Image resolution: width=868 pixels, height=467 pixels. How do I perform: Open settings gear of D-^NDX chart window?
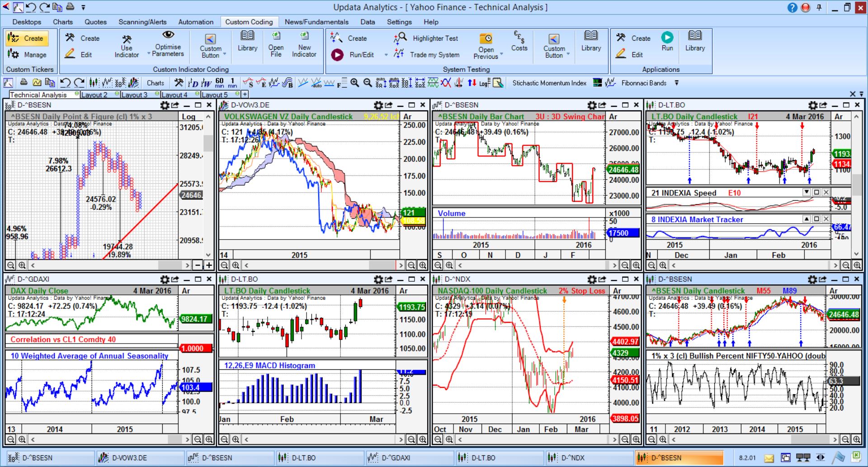click(592, 279)
